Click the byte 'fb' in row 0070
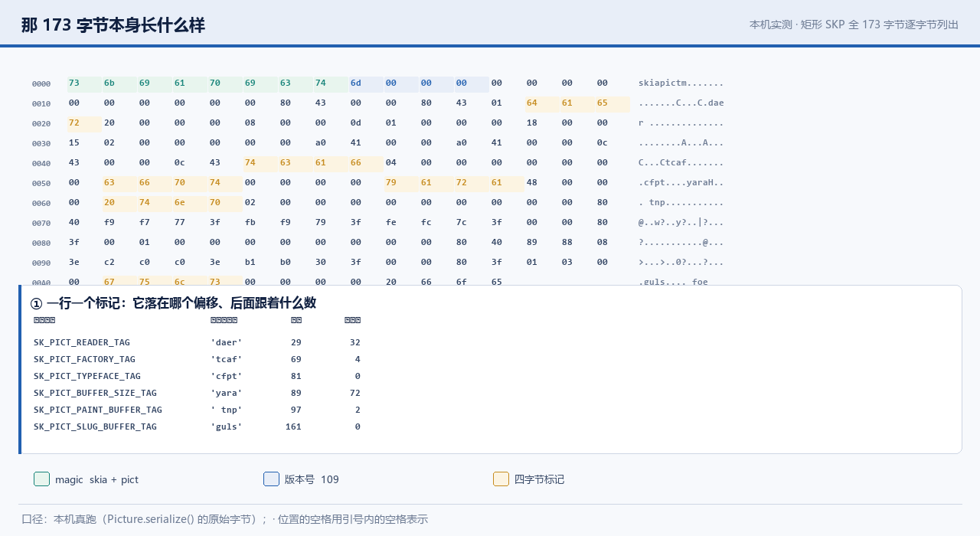Screen dimensions: 980x536 (x=250, y=222)
